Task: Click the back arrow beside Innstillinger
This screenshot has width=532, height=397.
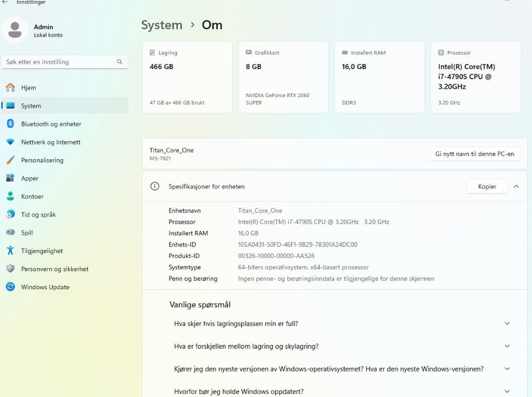Action: click(5, 2)
